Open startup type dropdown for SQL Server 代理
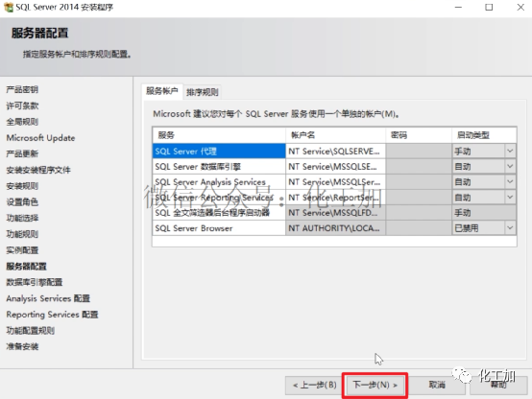The height and width of the screenshot is (399, 532). click(x=510, y=151)
